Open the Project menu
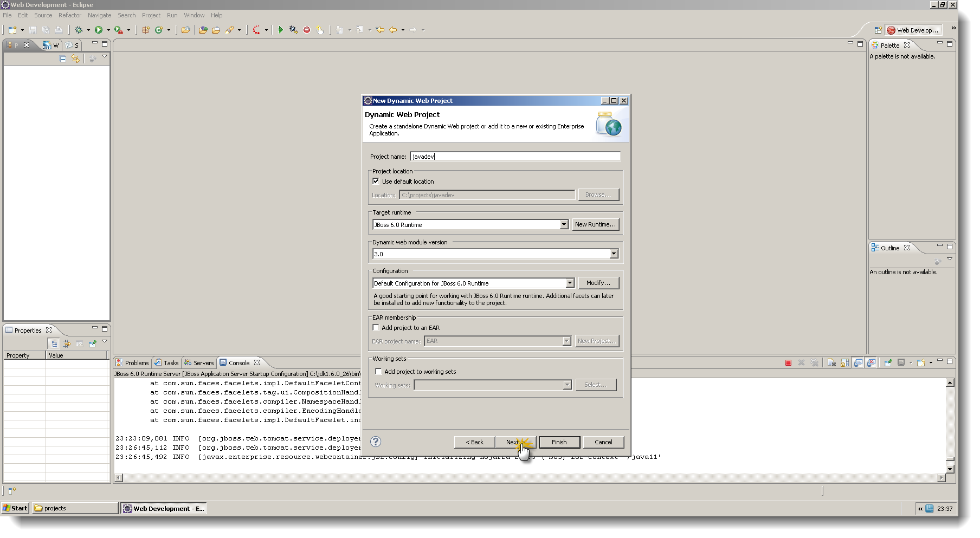The width and height of the screenshot is (980, 538). click(151, 15)
